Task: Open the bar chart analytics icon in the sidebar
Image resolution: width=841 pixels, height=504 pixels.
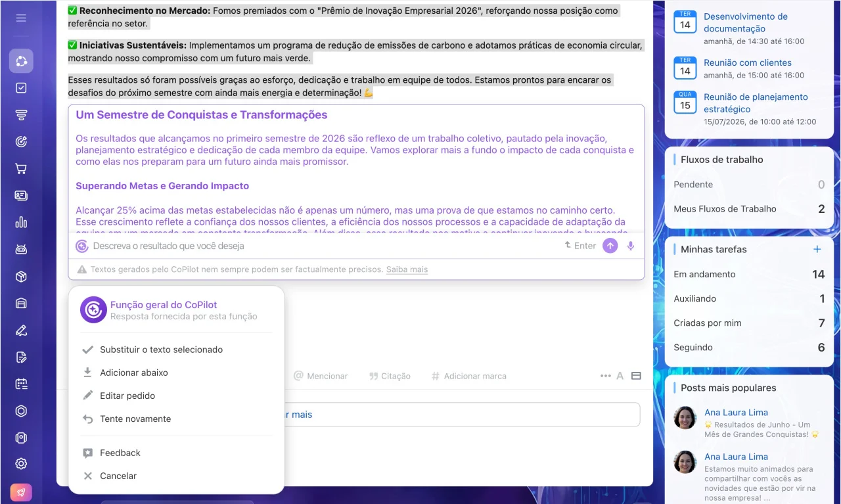Action: point(21,223)
